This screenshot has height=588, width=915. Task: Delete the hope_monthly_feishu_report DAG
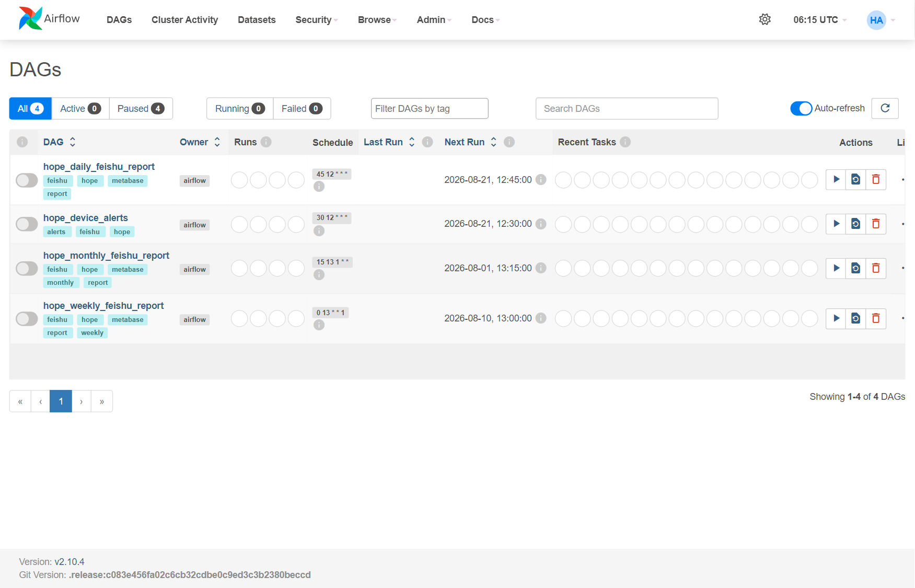pos(876,269)
